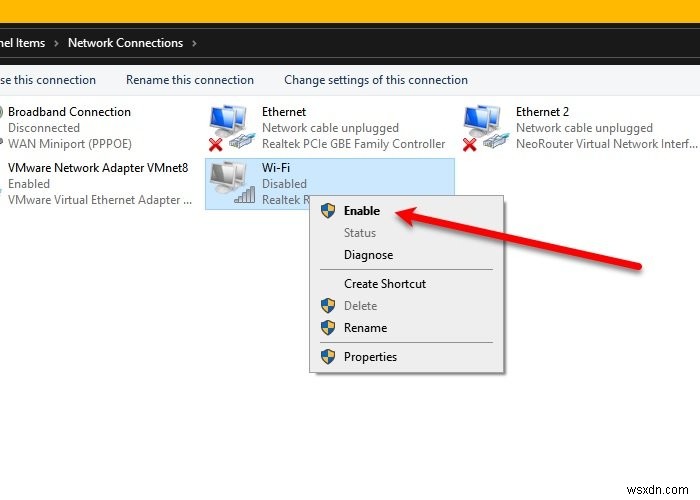Expand the chevron after Network Connections
Image resolution: width=700 pixels, height=500 pixels.
194,43
